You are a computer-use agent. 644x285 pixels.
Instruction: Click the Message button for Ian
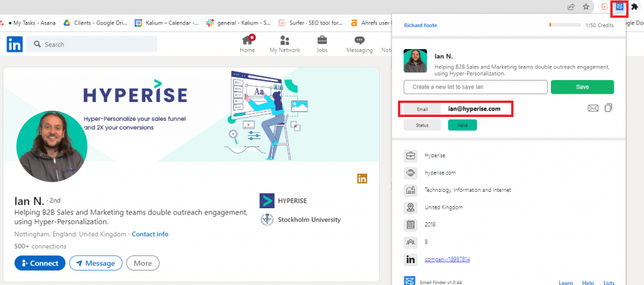click(96, 263)
